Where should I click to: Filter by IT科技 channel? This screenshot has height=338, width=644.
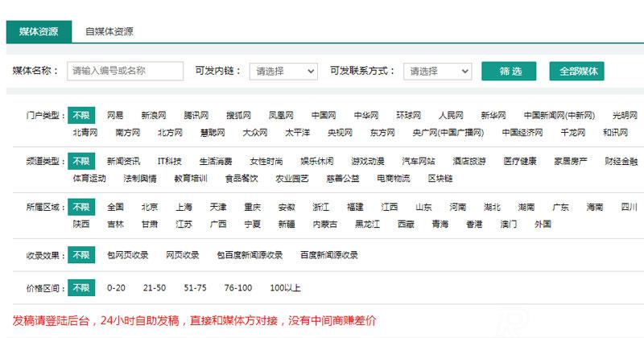pyautogui.click(x=169, y=161)
